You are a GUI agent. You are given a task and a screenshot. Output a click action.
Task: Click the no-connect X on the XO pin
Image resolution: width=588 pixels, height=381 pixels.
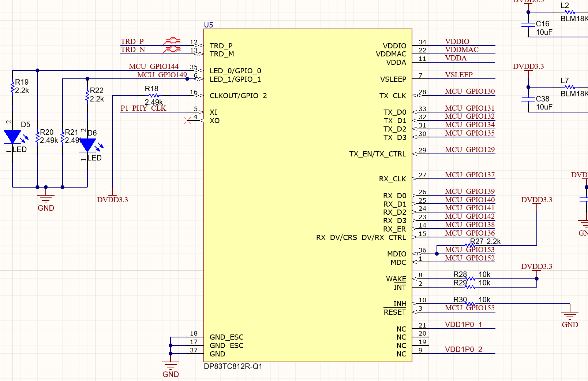tap(187, 121)
